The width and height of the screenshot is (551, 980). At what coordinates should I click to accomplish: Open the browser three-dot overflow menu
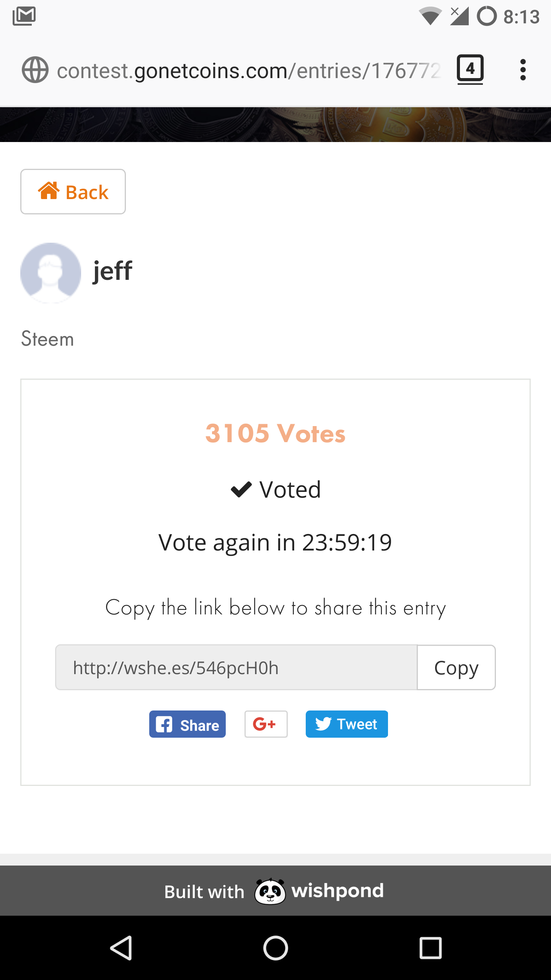click(523, 70)
